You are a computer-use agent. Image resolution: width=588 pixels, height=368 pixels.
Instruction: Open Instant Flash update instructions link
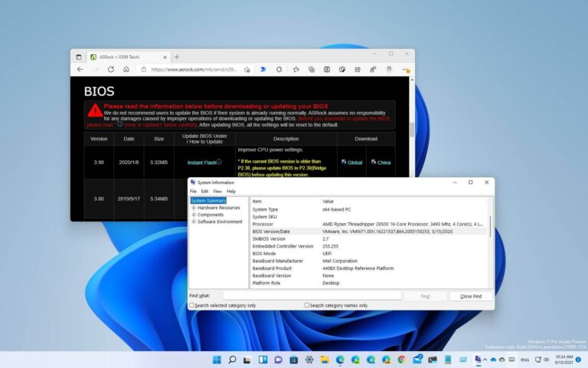[202, 163]
